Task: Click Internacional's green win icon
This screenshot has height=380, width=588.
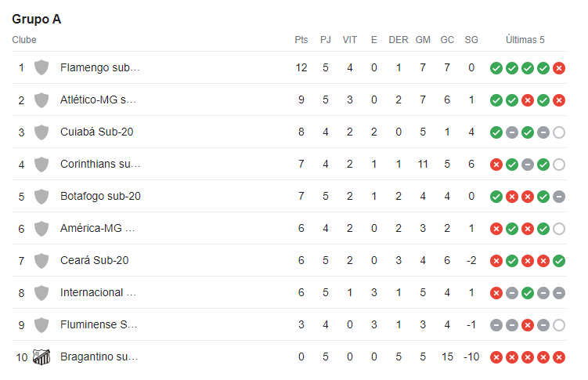Action: coord(528,293)
